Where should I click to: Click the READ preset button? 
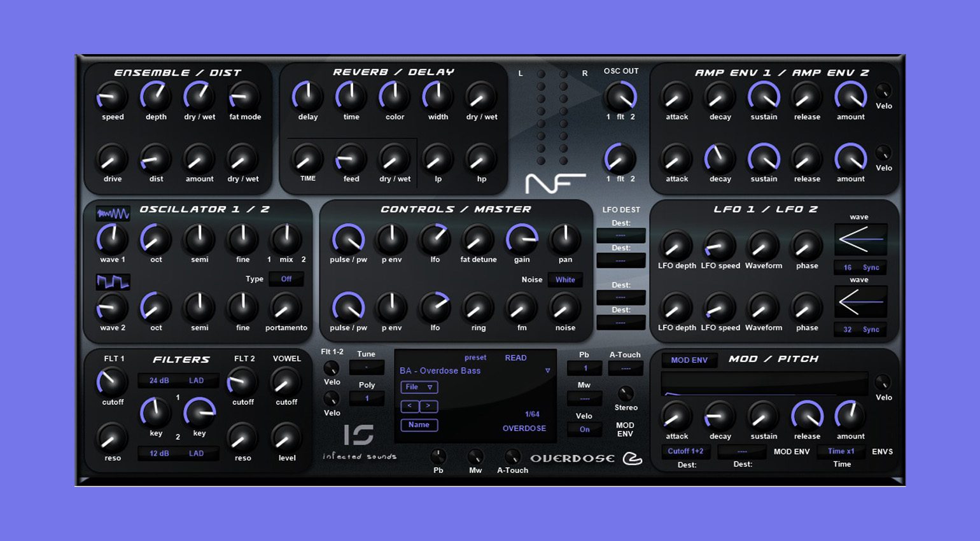pos(515,358)
